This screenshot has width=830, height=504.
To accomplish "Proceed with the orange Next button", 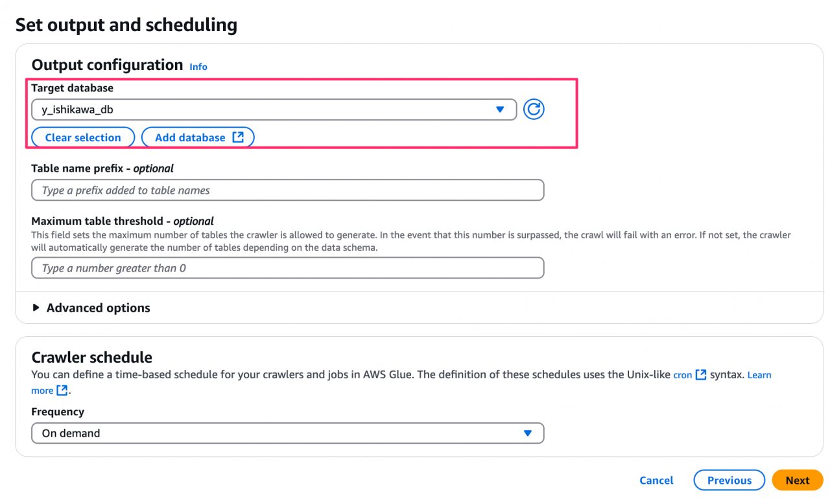I will click(798, 480).
